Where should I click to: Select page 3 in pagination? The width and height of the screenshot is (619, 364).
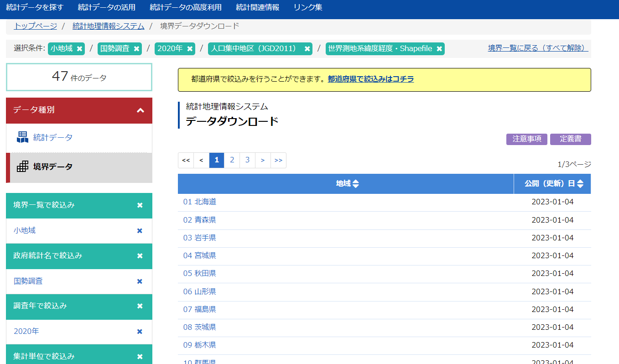pos(248,160)
